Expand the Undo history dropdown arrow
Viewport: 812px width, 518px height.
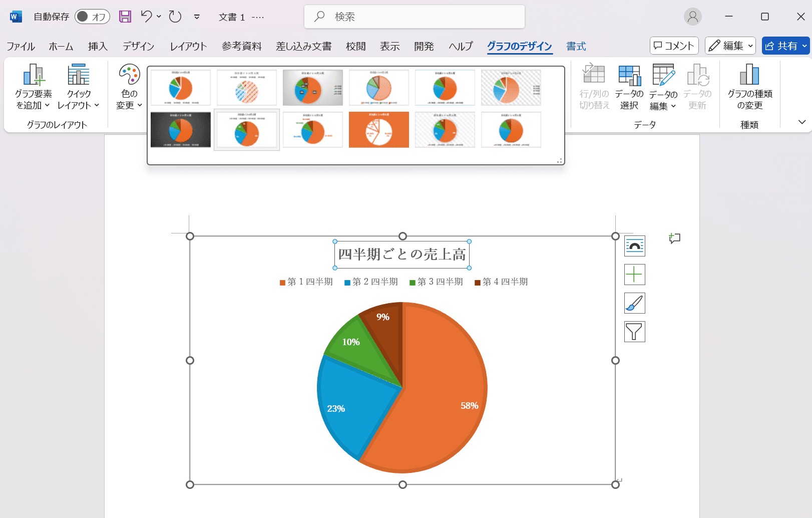159,17
